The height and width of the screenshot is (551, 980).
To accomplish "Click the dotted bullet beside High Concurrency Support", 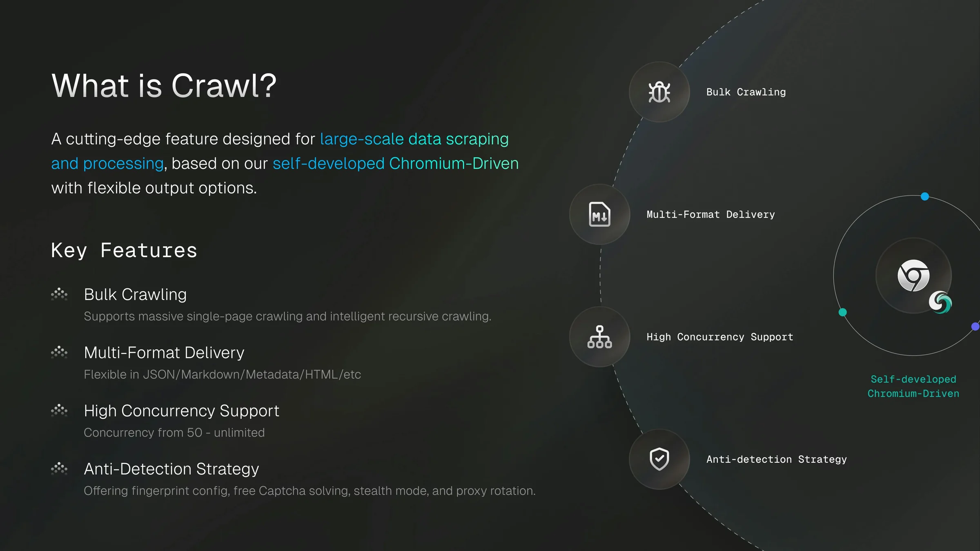I will [x=59, y=411].
